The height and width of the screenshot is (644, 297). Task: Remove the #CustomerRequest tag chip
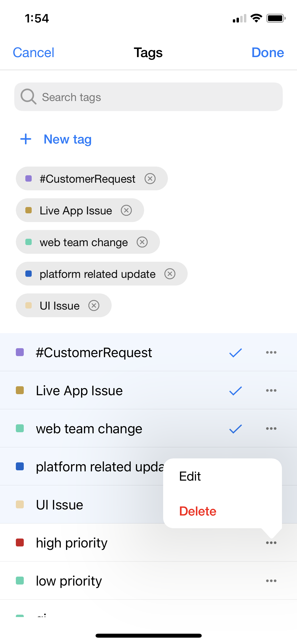click(x=150, y=178)
